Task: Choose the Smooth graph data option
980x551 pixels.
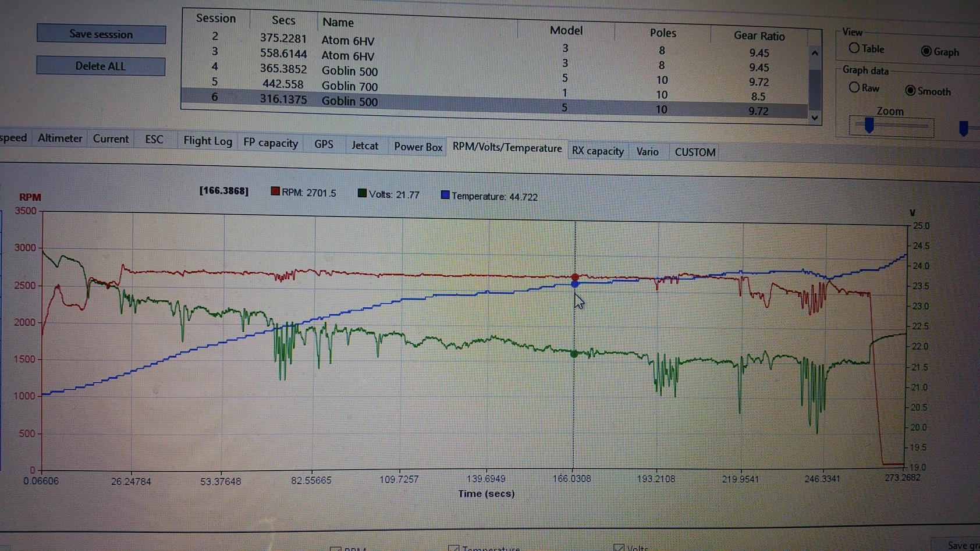Action: point(910,91)
